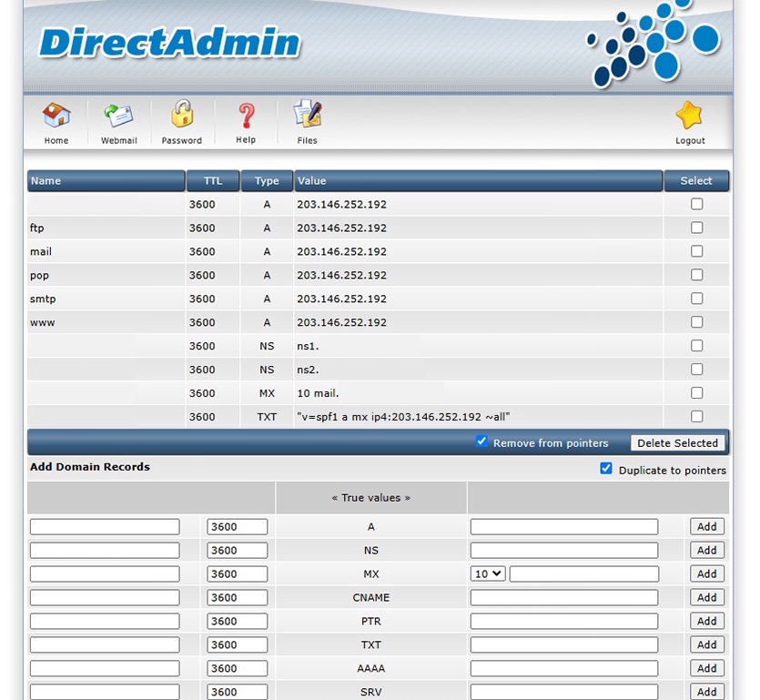The width and height of the screenshot is (760, 700).
Task: Click the '10 mail.' MX value
Action: [x=318, y=393]
